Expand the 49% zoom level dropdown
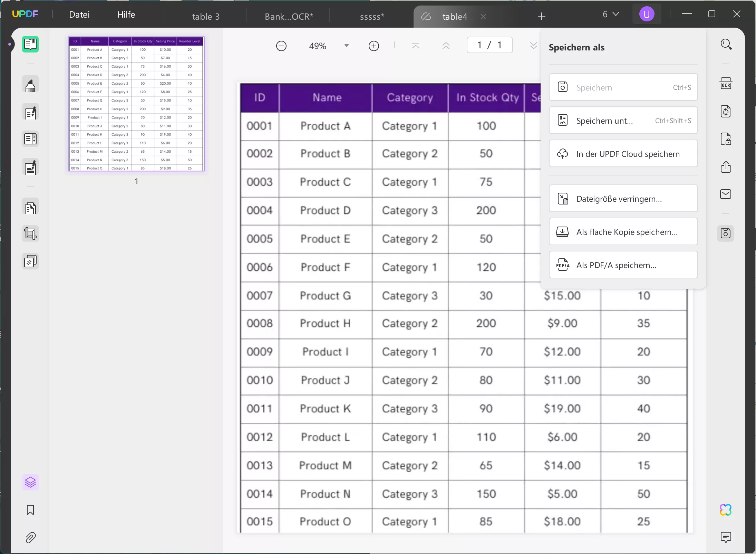 [x=347, y=46]
